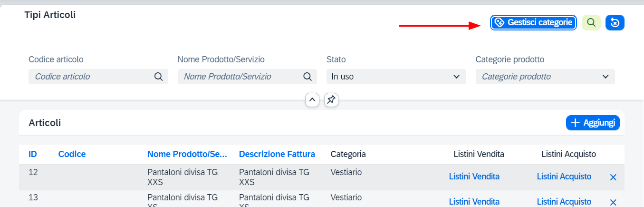Sort by the ID column header

pyautogui.click(x=33, y=154)
